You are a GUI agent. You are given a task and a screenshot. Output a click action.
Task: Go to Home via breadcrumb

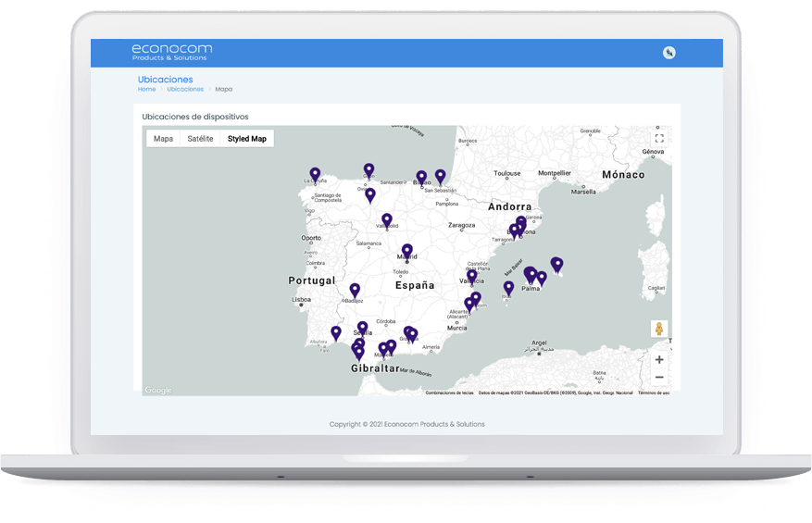tap(146, 90)
